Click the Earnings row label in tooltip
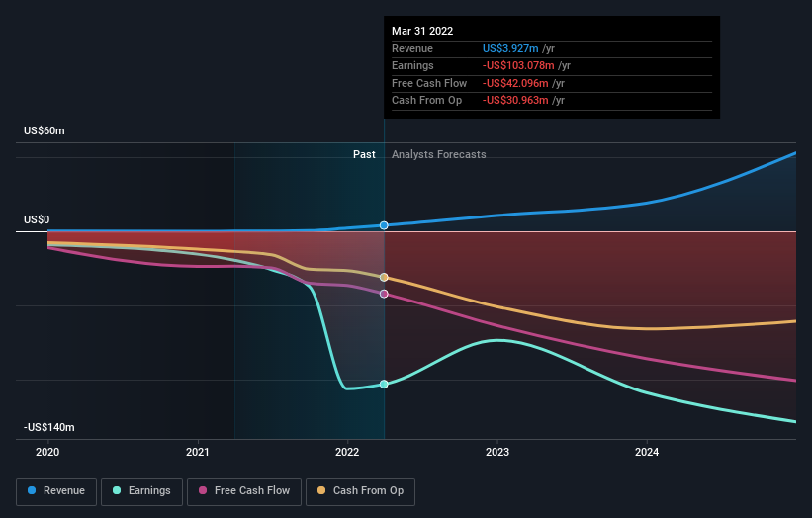Image resolution: width=812 pixels, height=518 pixels. 412,65
